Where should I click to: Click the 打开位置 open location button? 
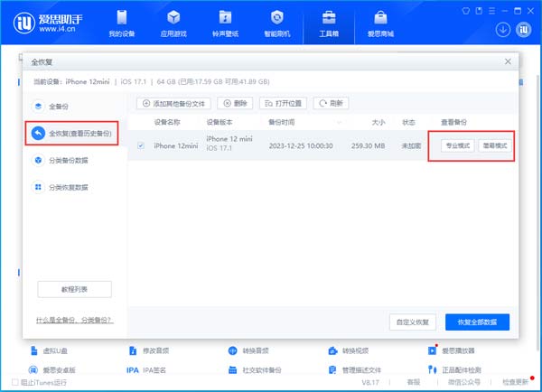[x=283, y=103]
